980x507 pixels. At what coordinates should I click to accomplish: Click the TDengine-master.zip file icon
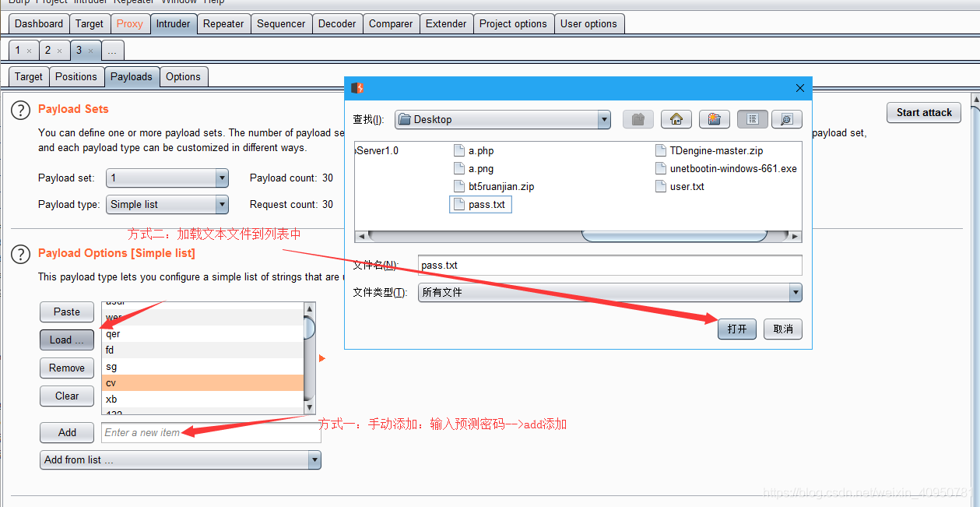point(662,150)
